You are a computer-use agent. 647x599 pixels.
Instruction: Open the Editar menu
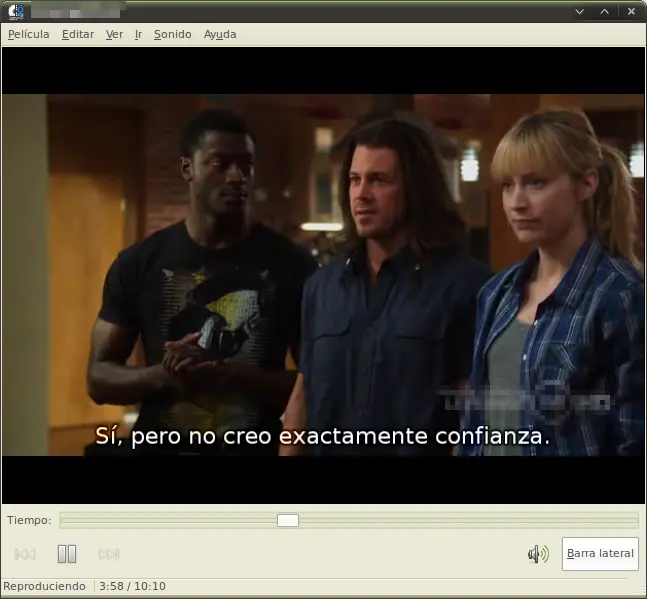pos(78,34)
